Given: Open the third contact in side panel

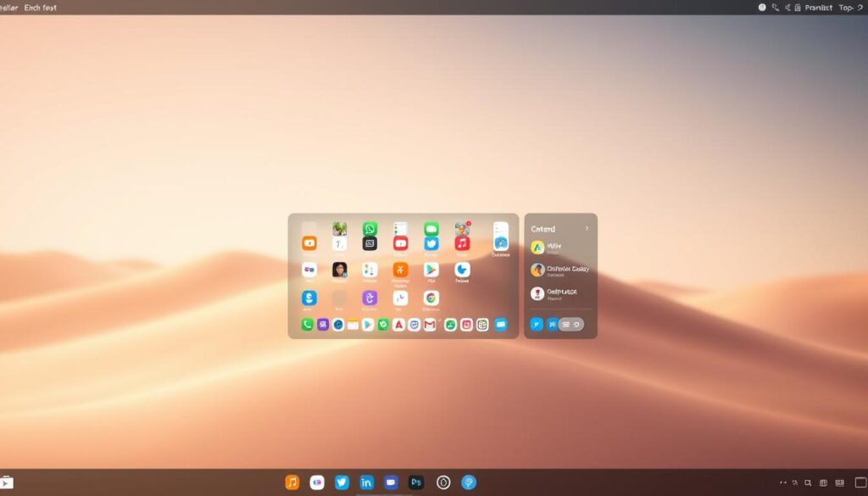Looking at the screenshot, I should pyautogui.click(x=537, y=293).
